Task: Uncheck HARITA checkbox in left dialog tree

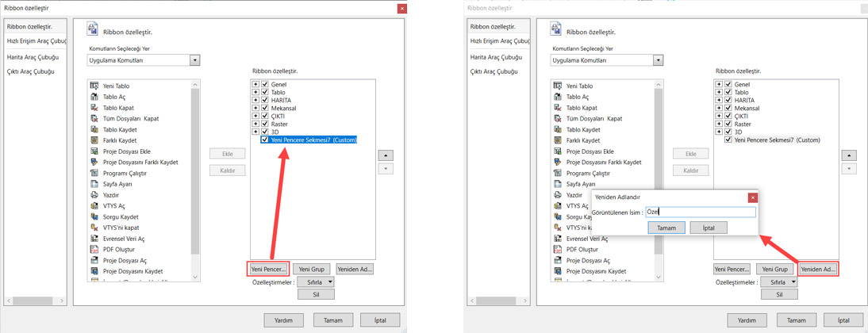Action: pyautogui.click(x=265, y=101)
